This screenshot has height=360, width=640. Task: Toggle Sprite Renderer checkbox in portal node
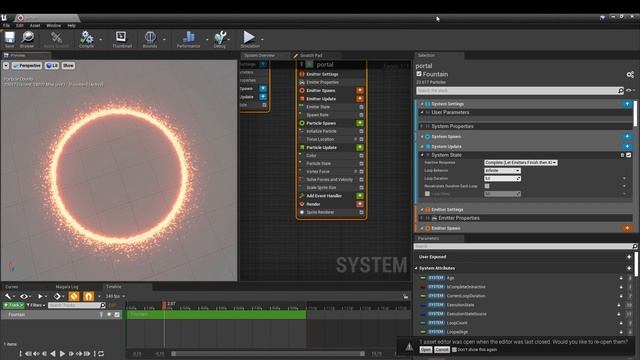pyautogui.click(x=361, y=212)
